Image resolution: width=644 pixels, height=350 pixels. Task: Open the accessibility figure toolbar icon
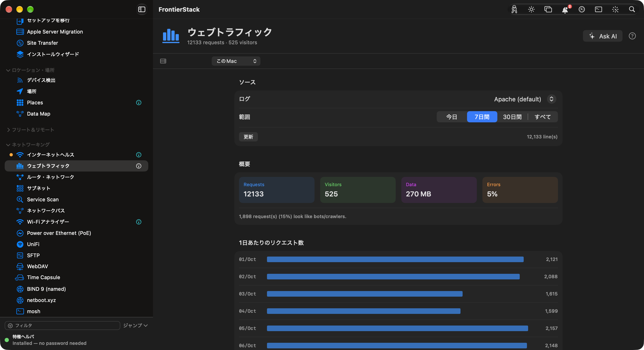tap(514, 10)
